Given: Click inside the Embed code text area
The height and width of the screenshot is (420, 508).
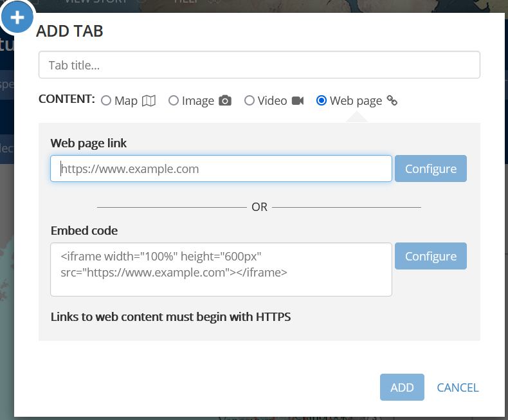Looking at the screenshot, I should click(x=221, y=269).
